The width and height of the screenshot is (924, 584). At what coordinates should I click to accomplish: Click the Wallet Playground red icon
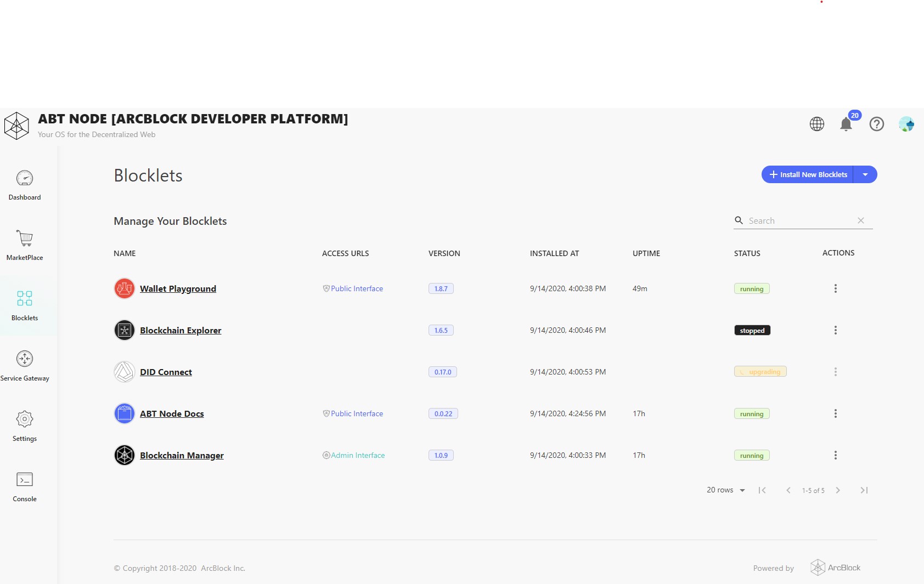[125, 288]
